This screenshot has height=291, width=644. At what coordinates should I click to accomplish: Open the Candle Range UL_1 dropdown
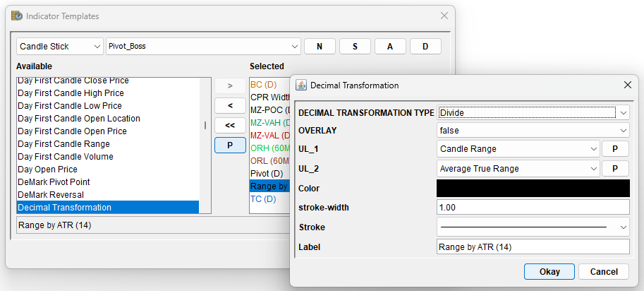pos(518,149)
